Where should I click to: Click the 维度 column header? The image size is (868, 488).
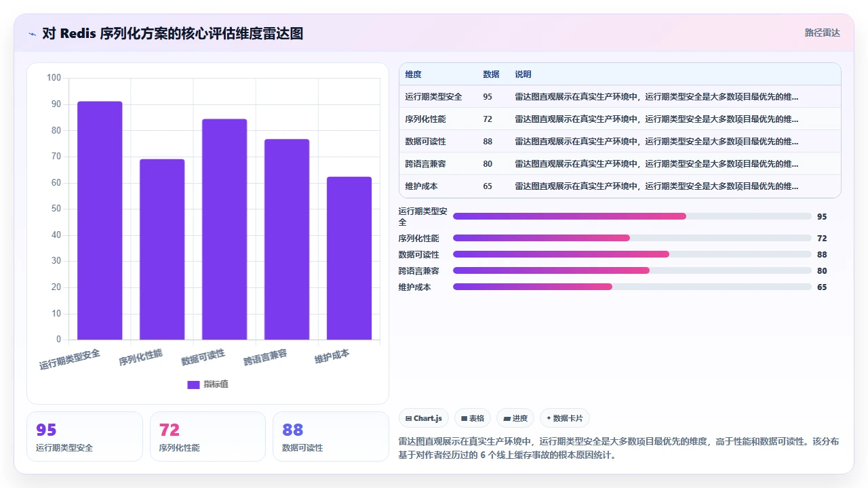click(414, 74)
